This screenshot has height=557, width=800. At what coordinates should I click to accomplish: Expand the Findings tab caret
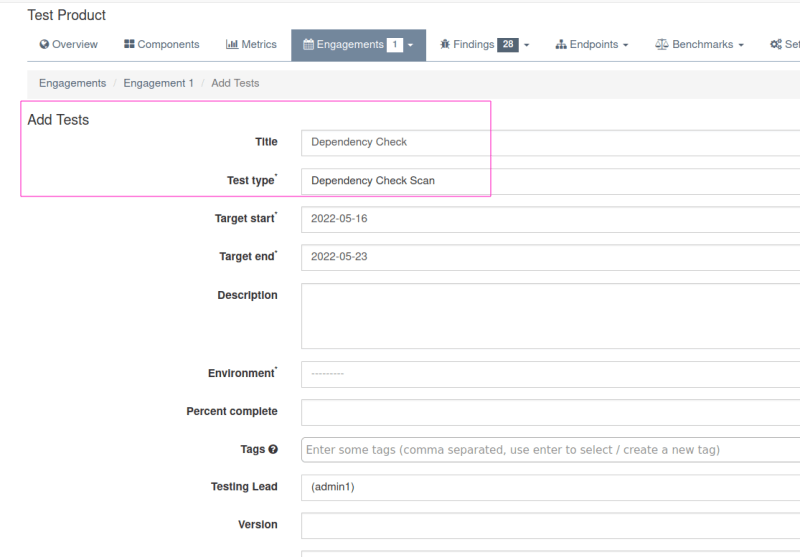[x=527, y=45]
